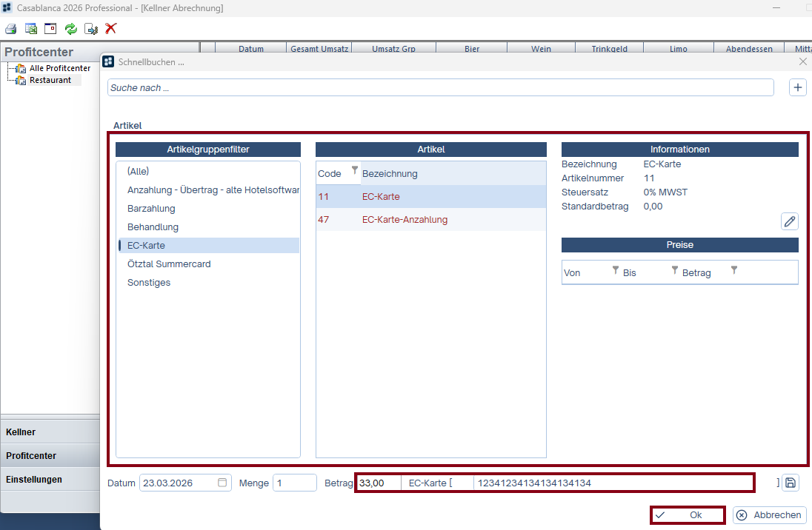Click the save disk icon beside Betrag
The width and height of the screenshot is (812, 530).
tap(791, 483)
